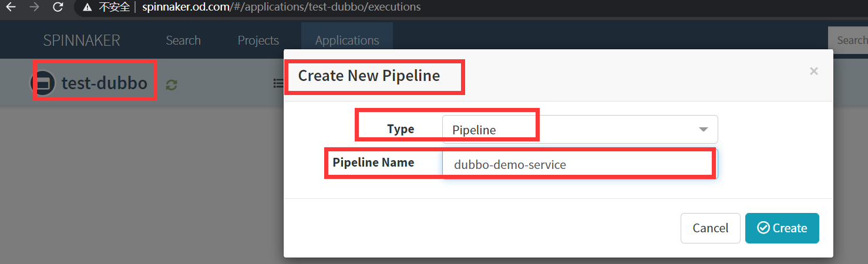Viewport: 868px width, 264px height.
Task: Click the SPINNAKER logo link
Action: [82, 40]
